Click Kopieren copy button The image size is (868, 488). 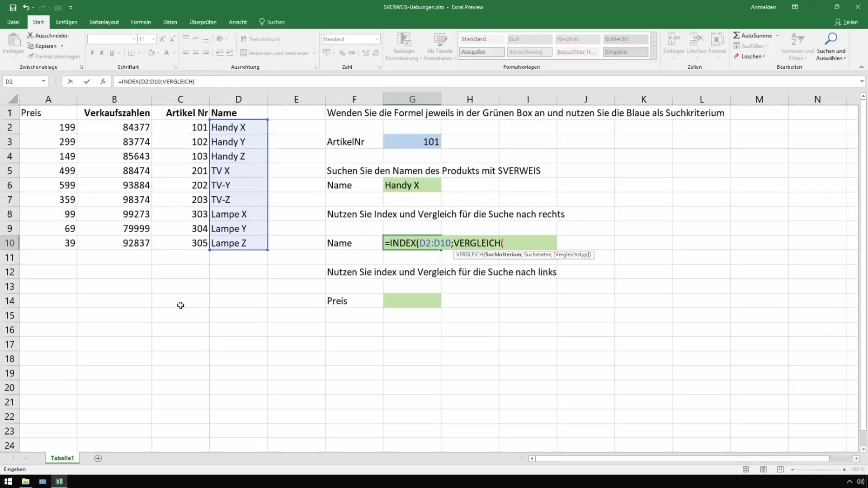42,46
